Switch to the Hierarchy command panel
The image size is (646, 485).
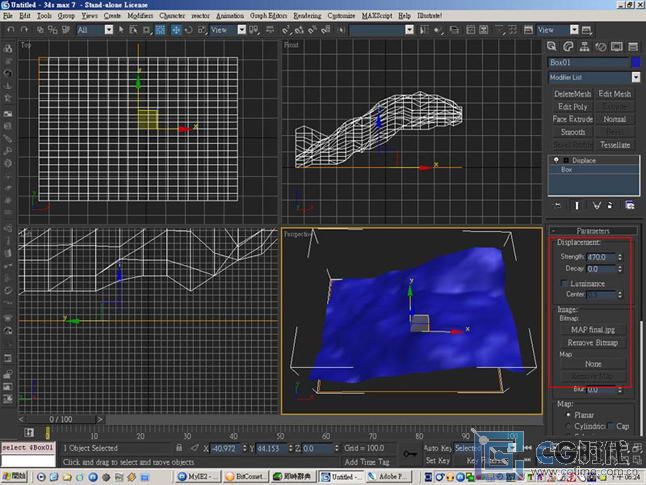click(584, 47)
